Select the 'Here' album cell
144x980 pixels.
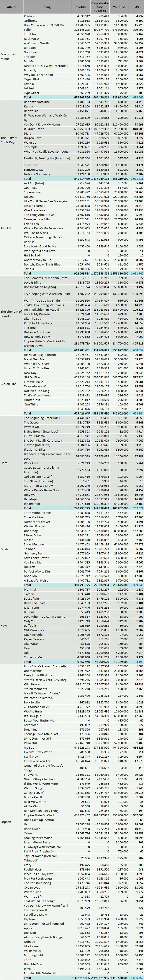12,463
